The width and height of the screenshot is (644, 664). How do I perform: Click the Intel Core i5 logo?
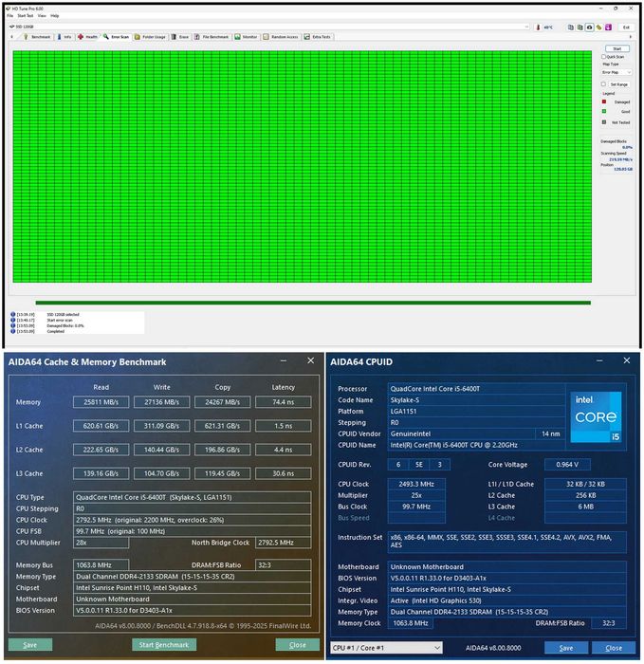tap(597, 416)
